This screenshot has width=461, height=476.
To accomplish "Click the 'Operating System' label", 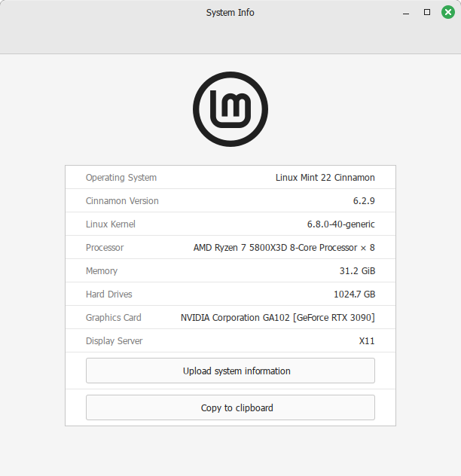I will click(x=121, y=178).
